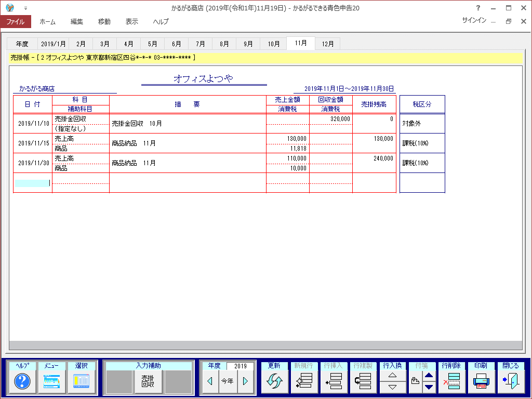Viewport: 532px width, 399px height.
Task: Click the 行複製 duplicate row icon
Action: 363,381
